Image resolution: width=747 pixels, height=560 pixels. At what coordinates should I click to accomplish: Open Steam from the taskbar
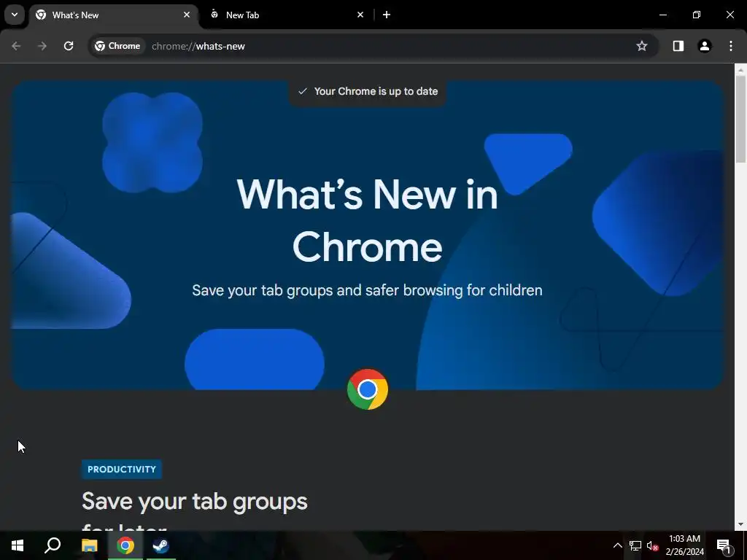tap(160, 545)
